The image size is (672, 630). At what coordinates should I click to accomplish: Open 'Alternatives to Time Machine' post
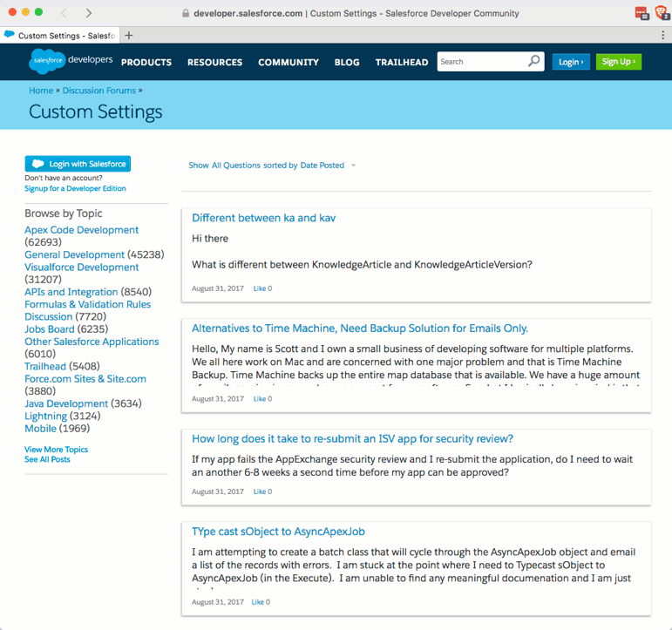360,329
